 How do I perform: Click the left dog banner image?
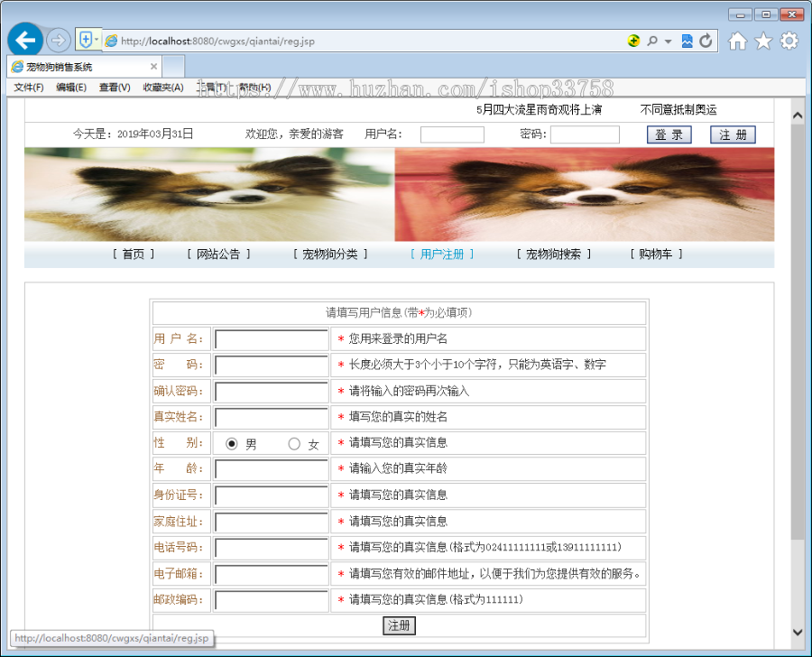(x=209, y=194)
